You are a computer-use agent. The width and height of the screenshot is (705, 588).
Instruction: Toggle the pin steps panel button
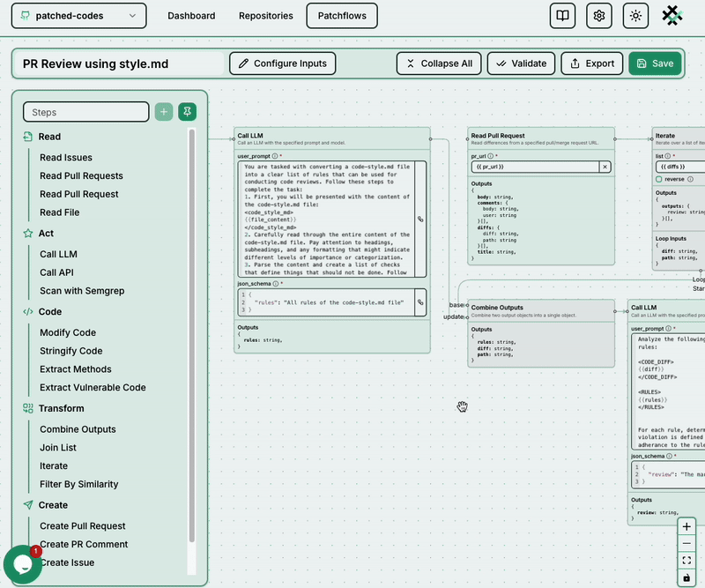pos(187,112)
